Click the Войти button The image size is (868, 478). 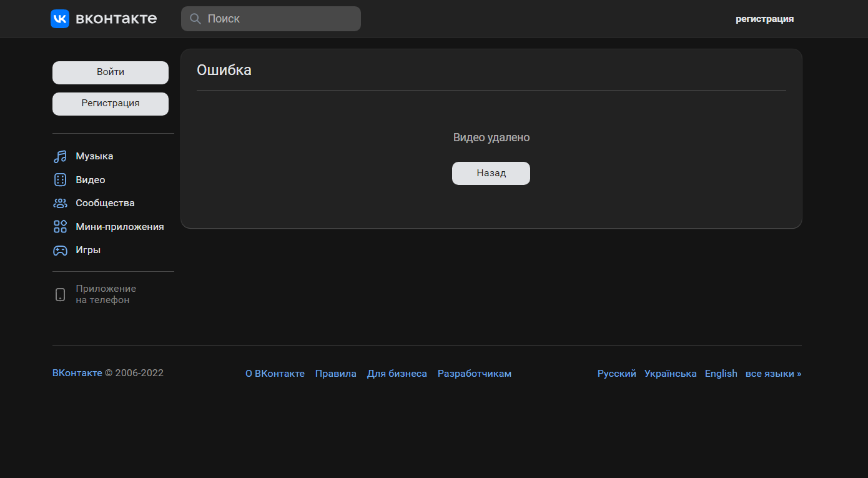(111, 72)
